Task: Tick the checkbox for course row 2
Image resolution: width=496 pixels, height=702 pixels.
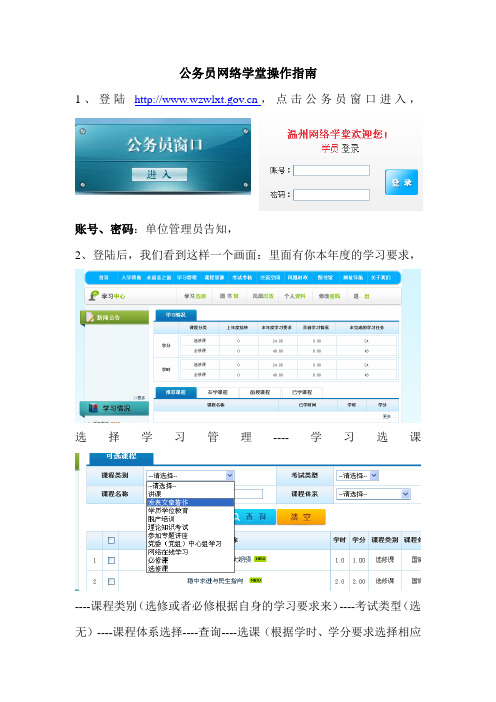Action: [x=111, y=581]
